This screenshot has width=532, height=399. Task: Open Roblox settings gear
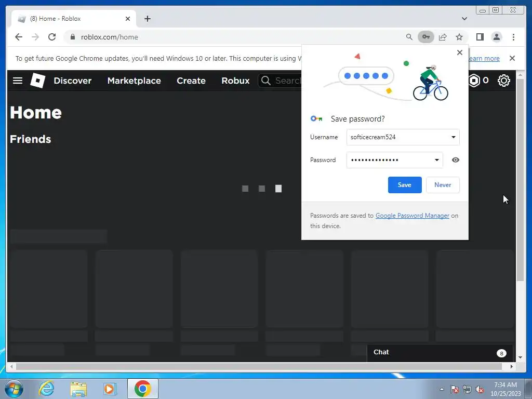503,81
